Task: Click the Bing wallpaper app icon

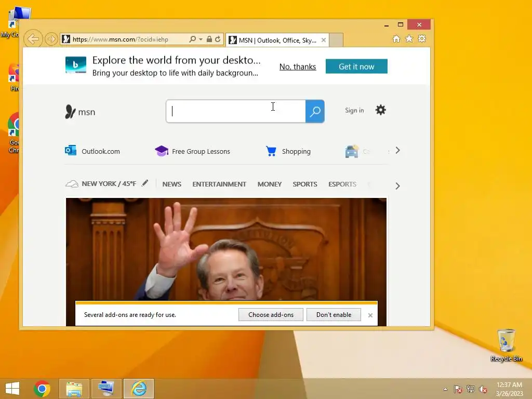Action: point(76,65)
